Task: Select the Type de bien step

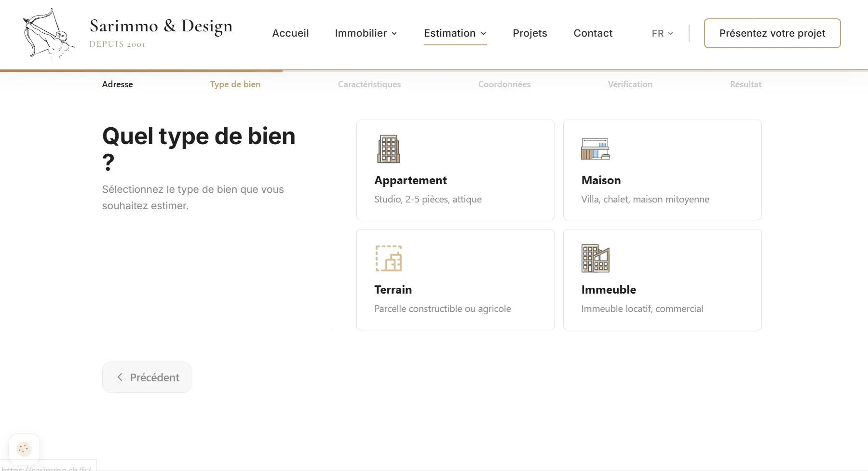Action: point(235,84)
